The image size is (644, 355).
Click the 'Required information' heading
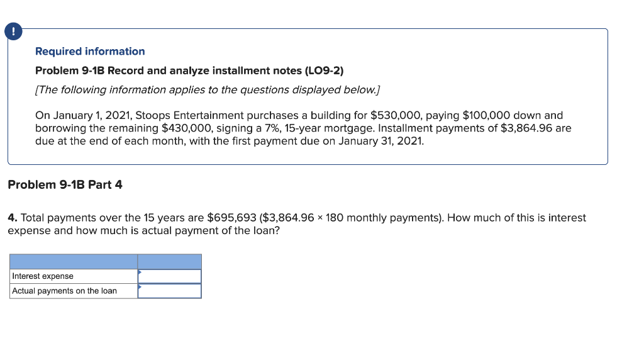[90, 52]
